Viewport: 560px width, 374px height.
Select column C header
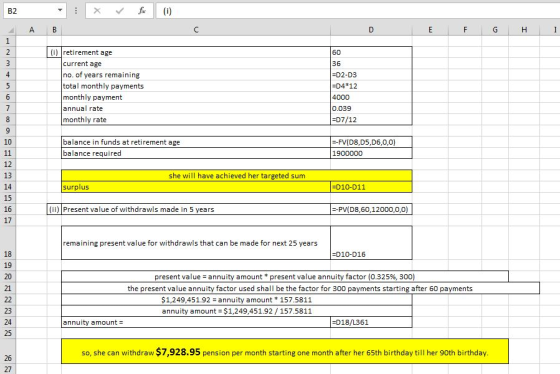[196, 30]
